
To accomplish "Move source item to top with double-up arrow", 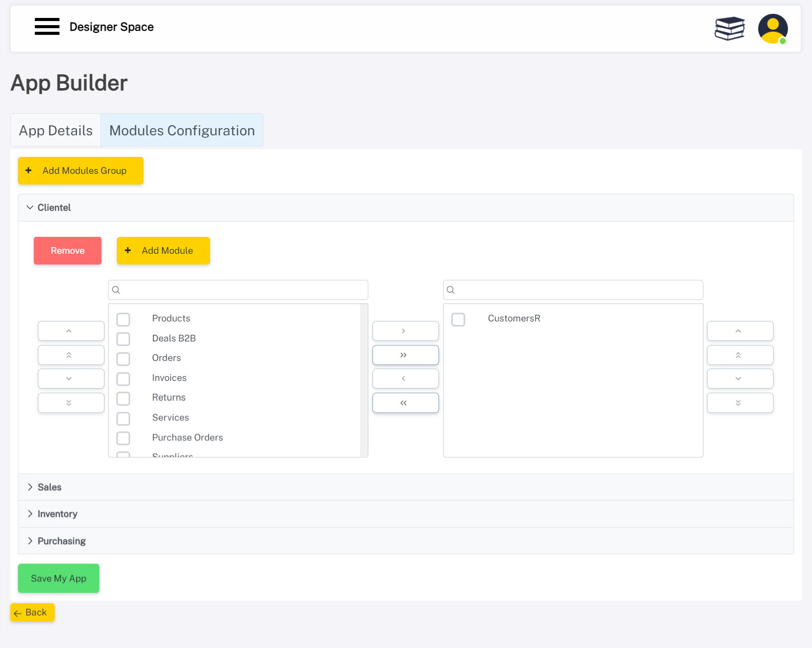I will (71, 355).
